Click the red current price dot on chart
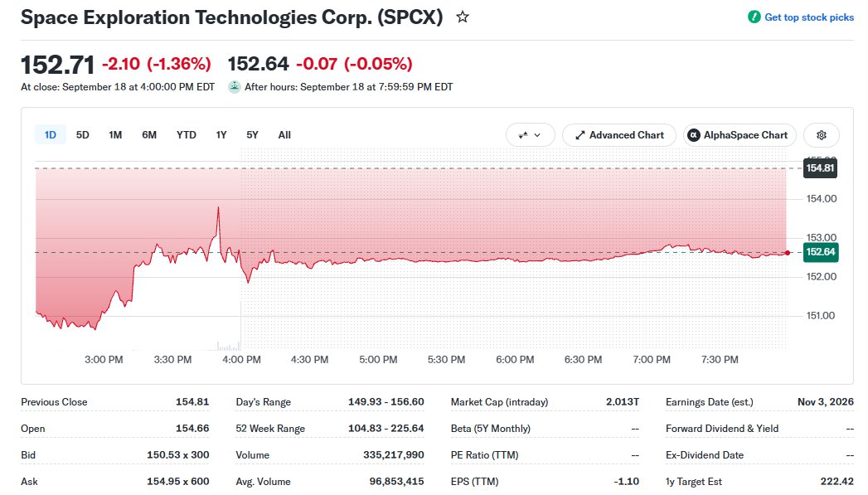The height and width of the screenshot is (495, 868). tap(788, 253)
